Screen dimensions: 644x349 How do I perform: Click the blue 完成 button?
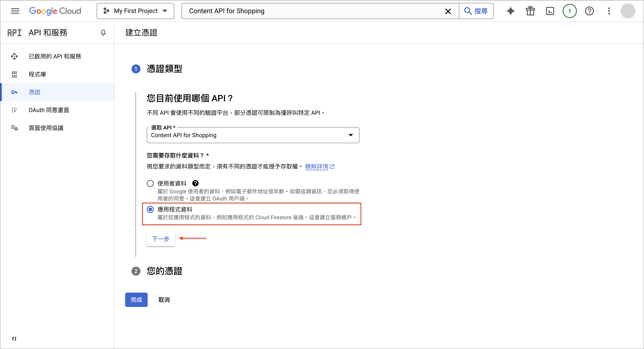136,300
